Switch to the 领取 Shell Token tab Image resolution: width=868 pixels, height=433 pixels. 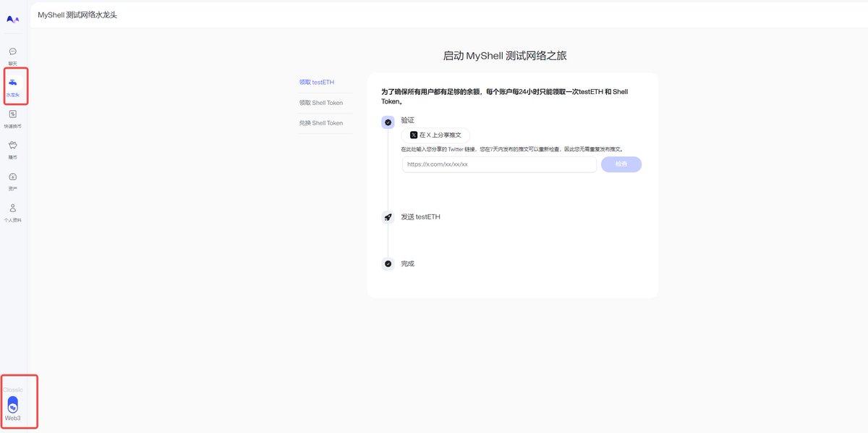321,103
